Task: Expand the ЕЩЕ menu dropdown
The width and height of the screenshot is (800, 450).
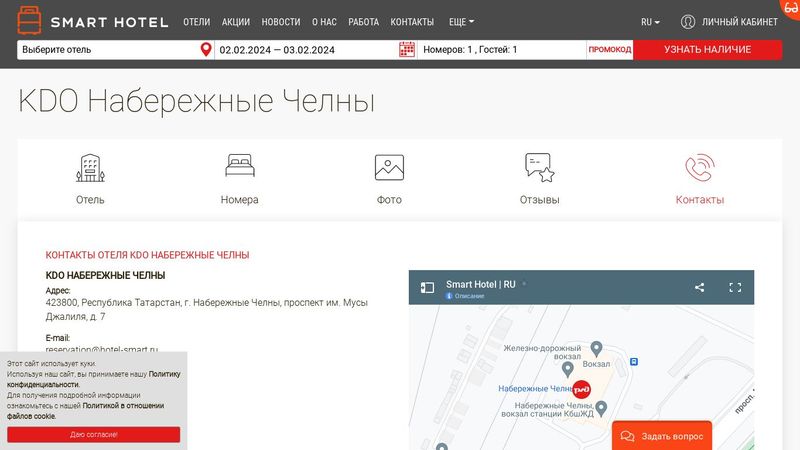Action: (x=461, y=21)
